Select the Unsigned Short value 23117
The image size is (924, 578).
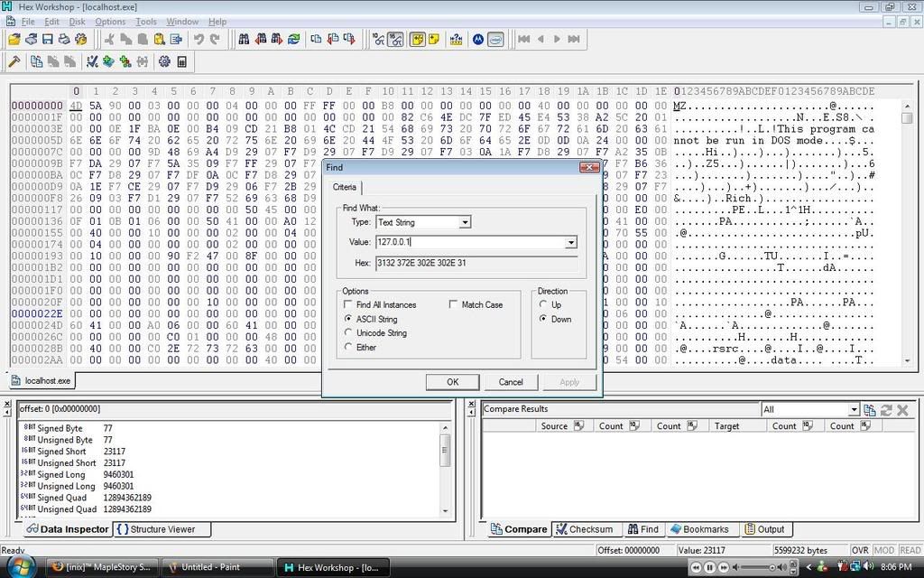point(115,463)
